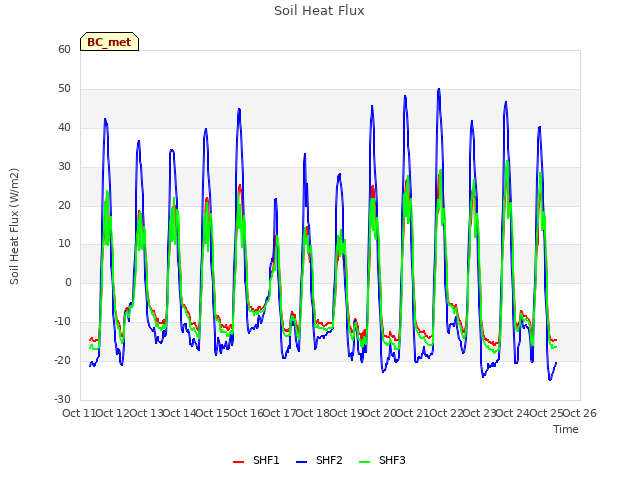The width and height of the screenshot is (640, 480).
Task: Toggle the SHF3 legend entry
Action: tap(382, 460)
